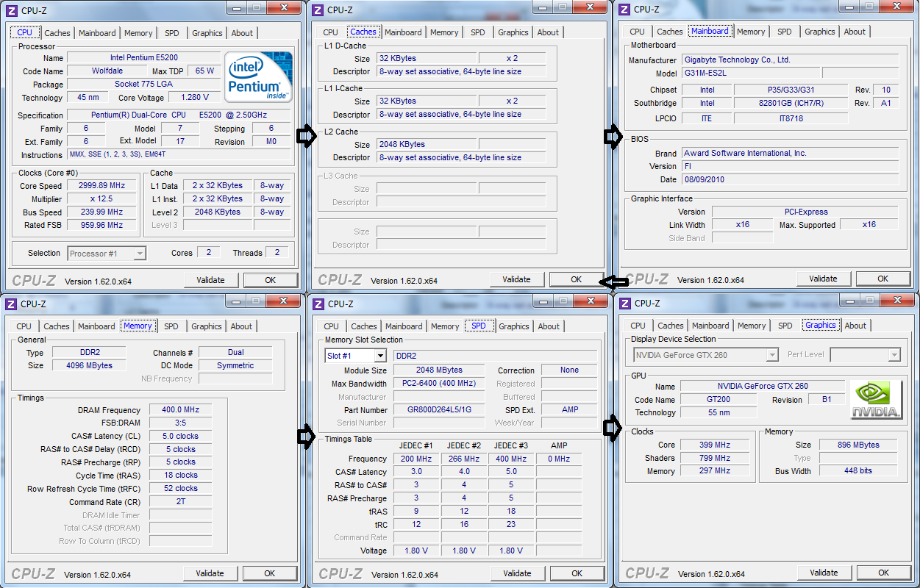Click the CPU-Z icon in the Mainboard-tab window's title bar
920x588 pixels.
point(624,9)
